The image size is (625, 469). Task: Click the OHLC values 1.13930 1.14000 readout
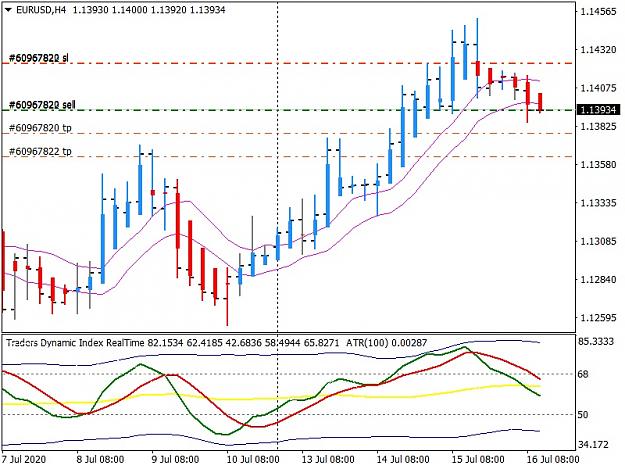(x=149, y=10)
